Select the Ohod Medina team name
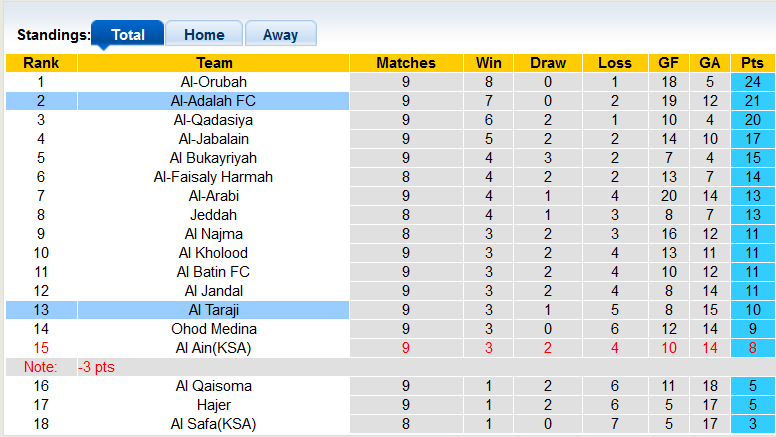 coord(213,329)
